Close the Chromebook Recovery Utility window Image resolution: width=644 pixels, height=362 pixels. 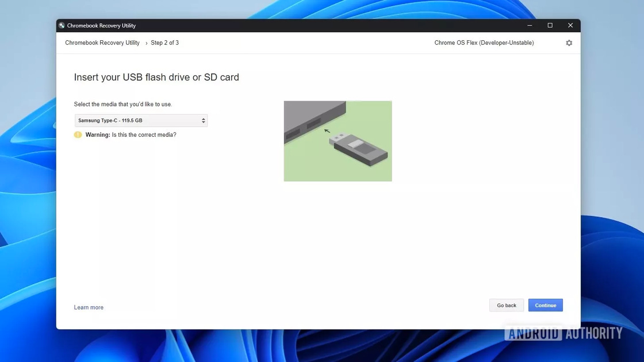click(570, 25)
